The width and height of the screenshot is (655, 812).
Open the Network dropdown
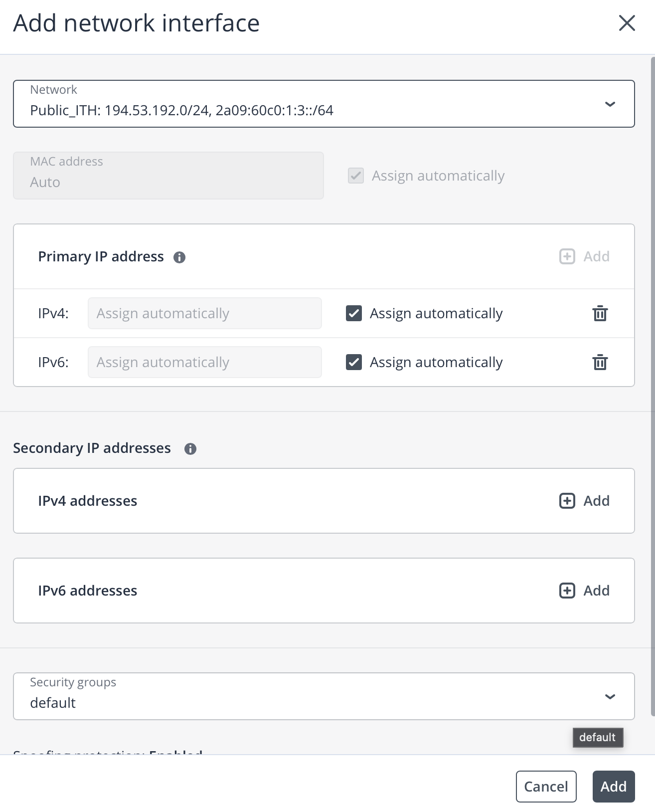pyautogui.click(x=324, y=104)
